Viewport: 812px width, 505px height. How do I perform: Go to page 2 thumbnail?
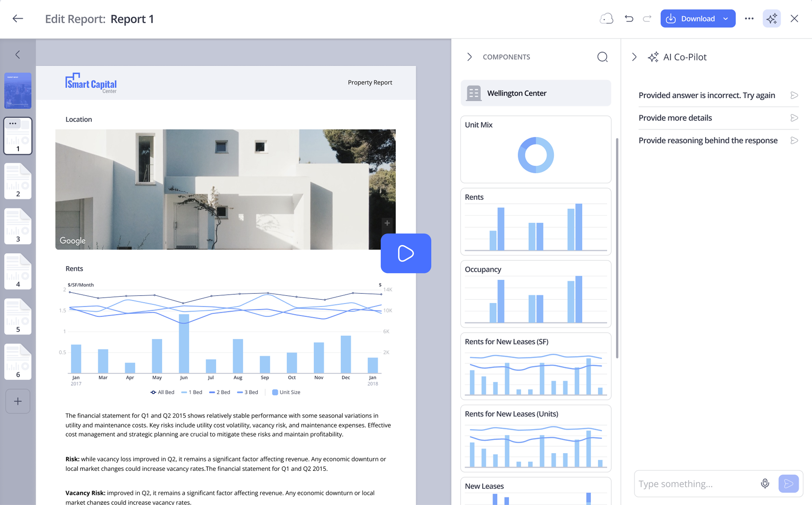coord(18,181)
